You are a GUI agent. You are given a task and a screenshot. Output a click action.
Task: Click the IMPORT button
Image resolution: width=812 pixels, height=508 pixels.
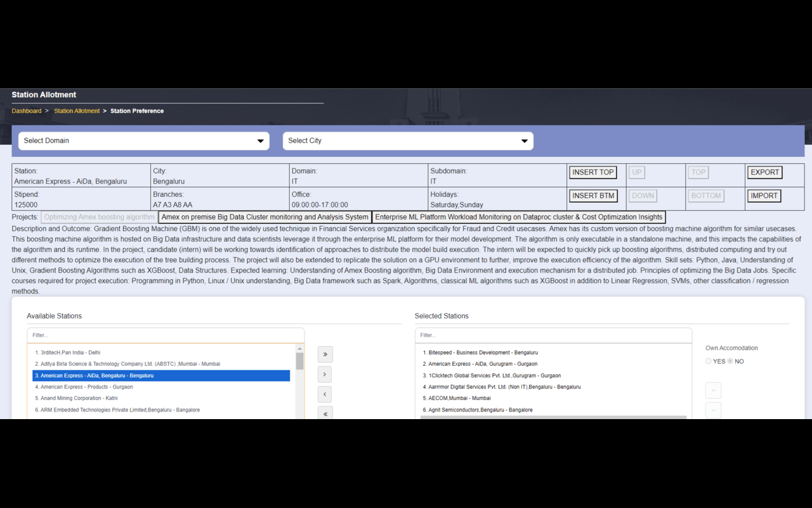tap(764, 196)
